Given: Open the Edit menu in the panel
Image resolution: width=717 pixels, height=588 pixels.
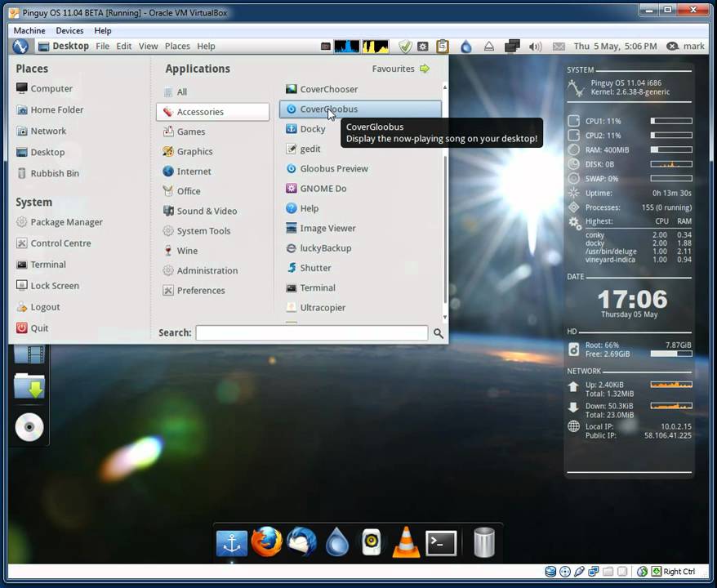Looking at the screenshot, I should 123,47.
